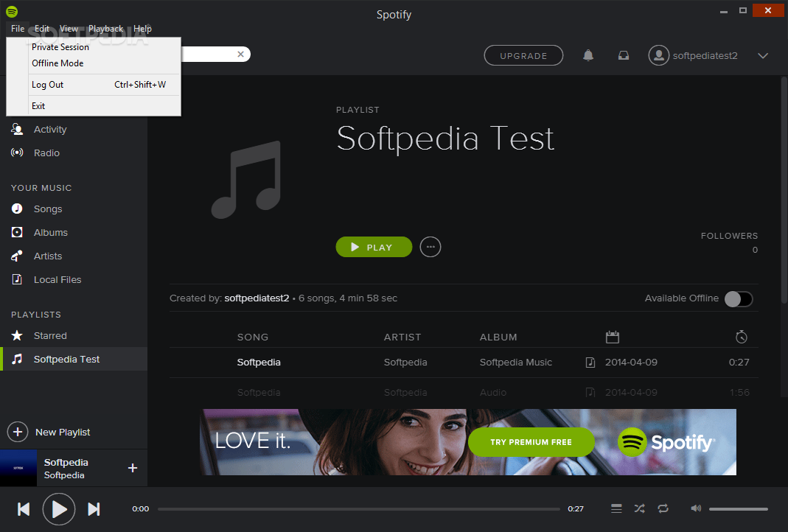Create a New Playlist
The width and height of the screenshot is (788, 532).
click(49, 432)
